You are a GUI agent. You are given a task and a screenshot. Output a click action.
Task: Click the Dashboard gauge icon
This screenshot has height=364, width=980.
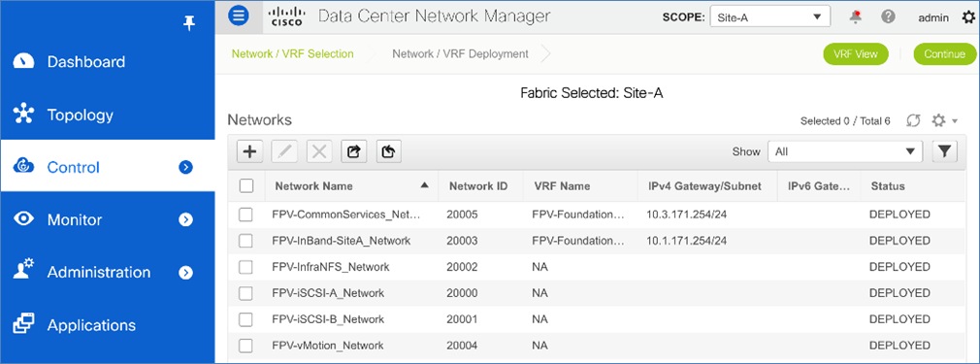23,61
